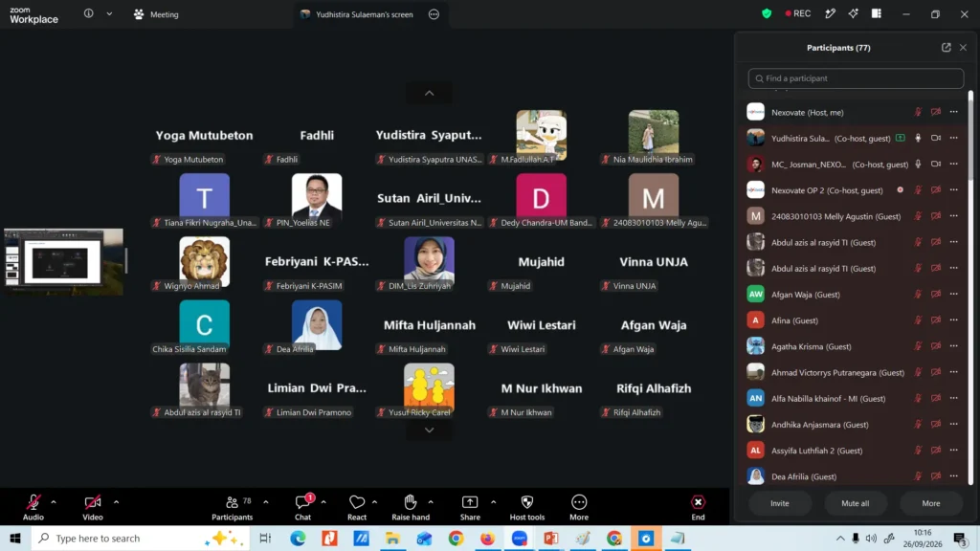Open Firefox from the taskbar
Screen dimensions: 980x551
pos(487,538)
